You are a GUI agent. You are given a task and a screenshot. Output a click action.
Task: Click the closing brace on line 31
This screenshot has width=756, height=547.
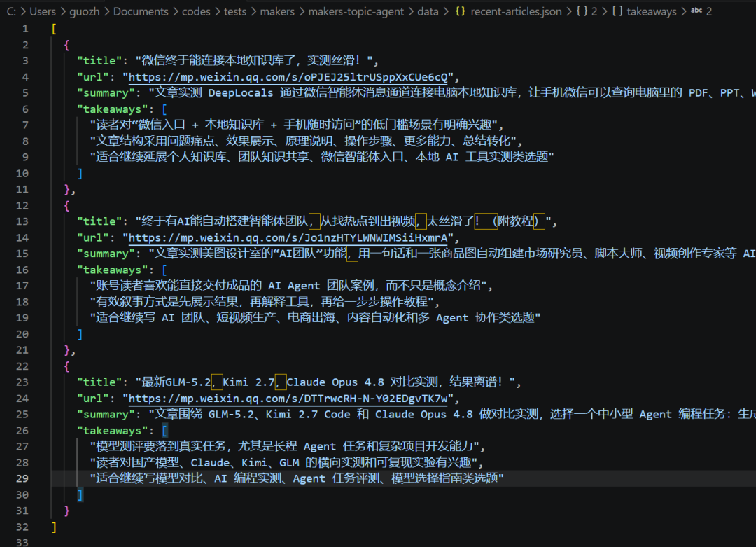click(67, 511)
